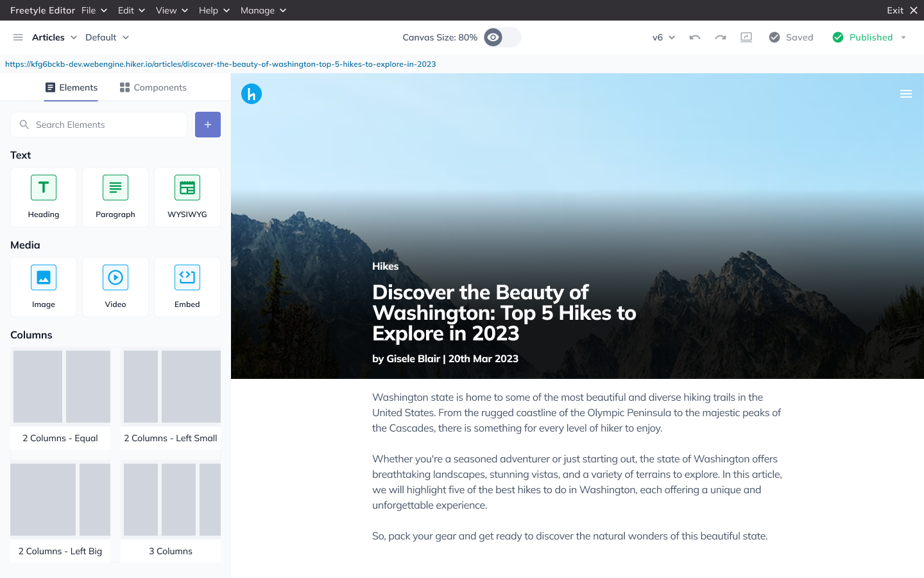Click the green Published checkmark

pyautogui.click(x=837, y=37)
